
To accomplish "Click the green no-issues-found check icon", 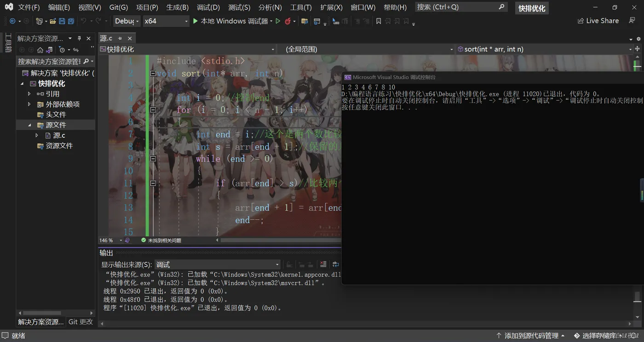I will pyautogui.click(x=144, y=240).
